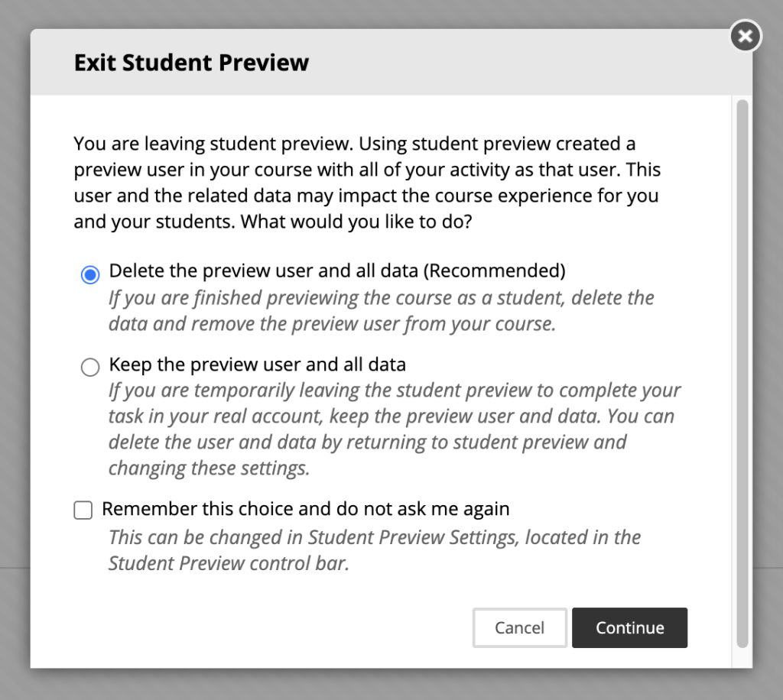Click the italic 'If you are finished previewing' description

point(381,310)
